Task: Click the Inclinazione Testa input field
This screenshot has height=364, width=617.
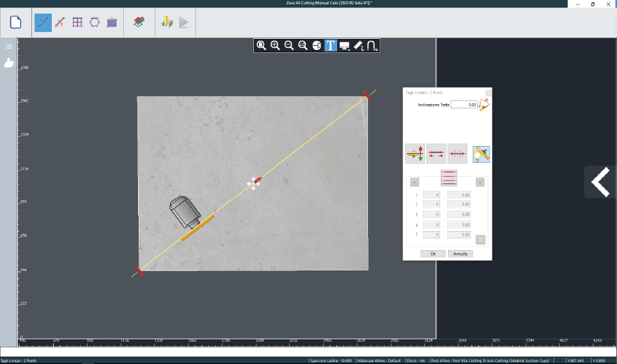Action: click(464, 105)
